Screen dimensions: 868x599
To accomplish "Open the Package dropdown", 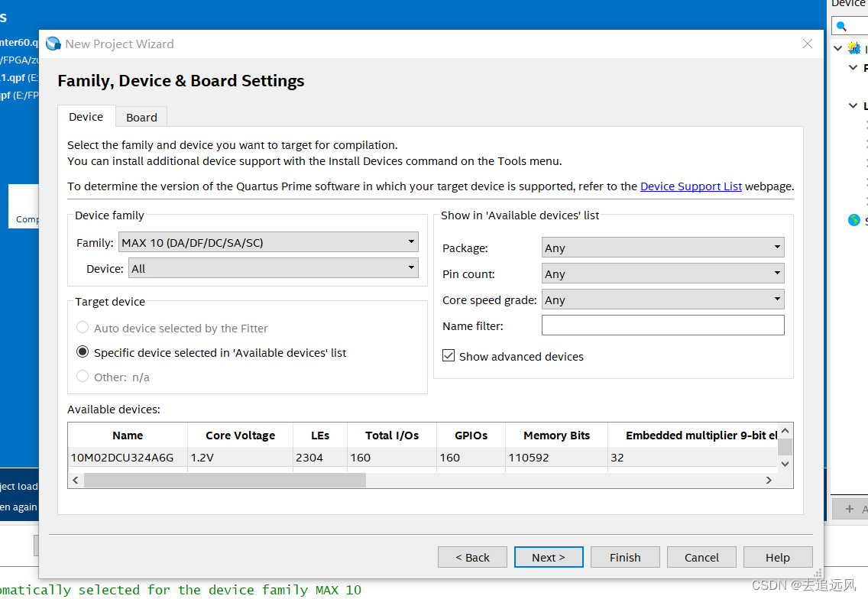I will [x=662, y=248].
